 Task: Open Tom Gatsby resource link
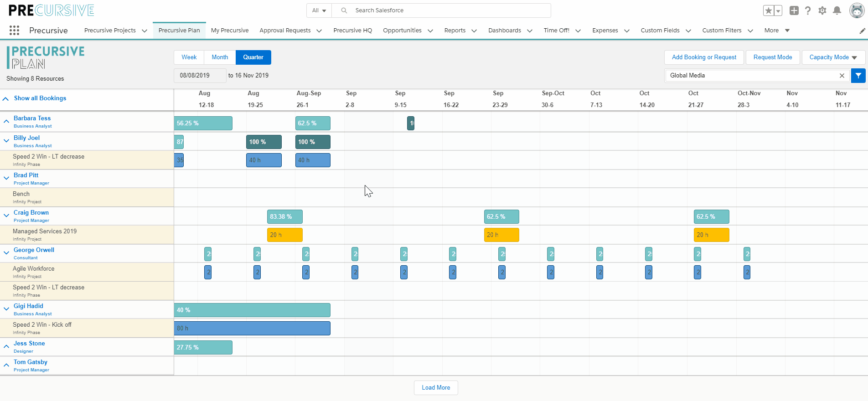tap(31, 362)
